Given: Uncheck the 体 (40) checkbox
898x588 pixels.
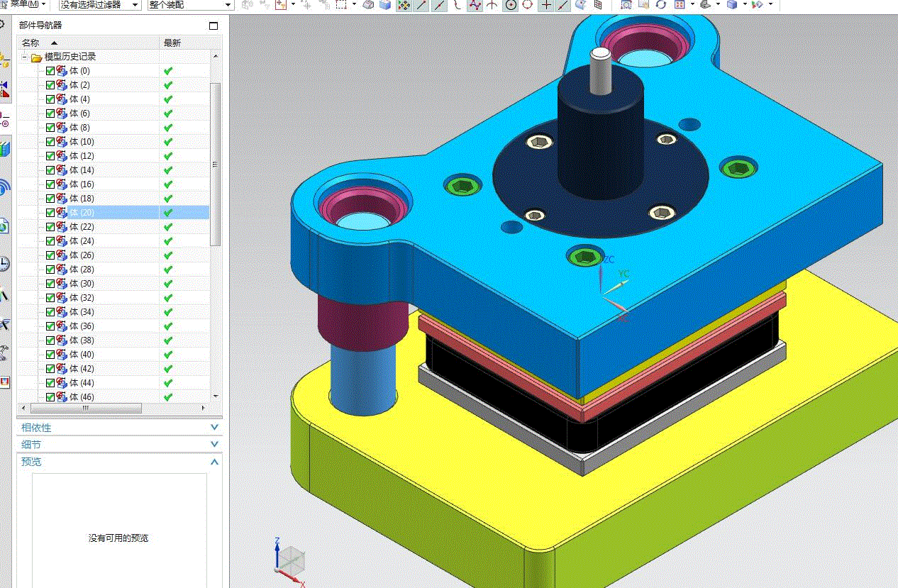Looking at the screenshot, I should [x=50, y=355].
